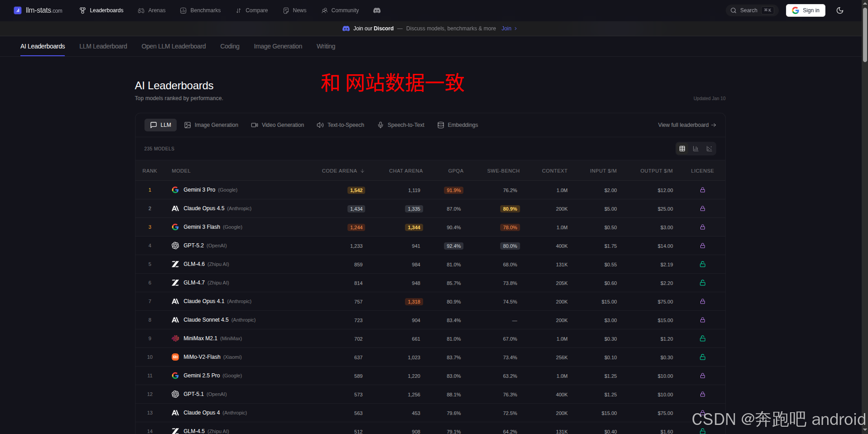Select the table view icon
Image resolution: width=868 pixels, height=434 pixels.
click(x=682, y=149)
